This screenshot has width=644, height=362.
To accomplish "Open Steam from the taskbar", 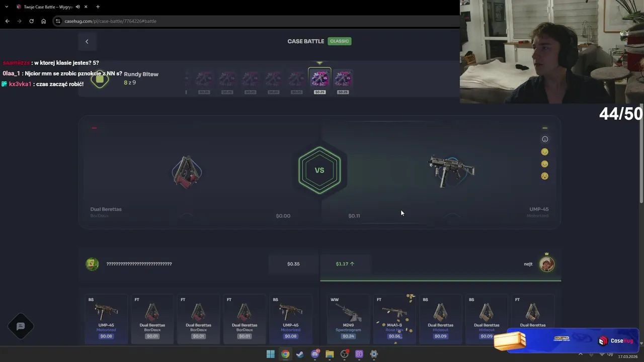I will click(300, 354).
